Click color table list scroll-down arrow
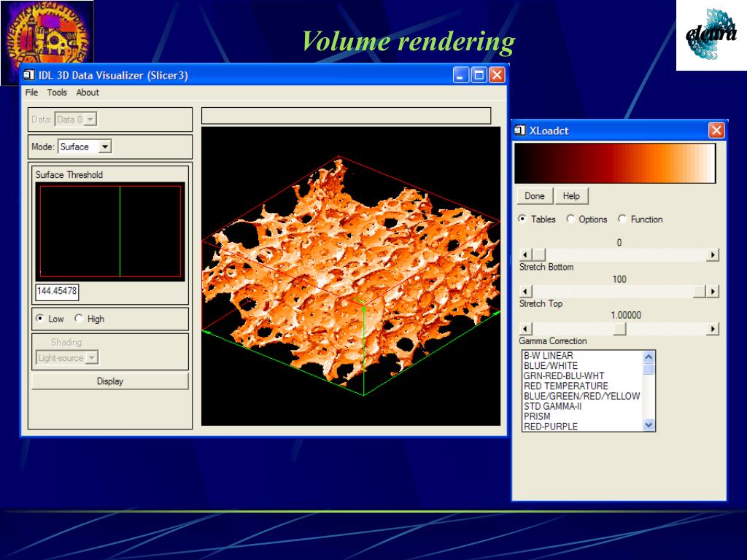 coord(649,425)
